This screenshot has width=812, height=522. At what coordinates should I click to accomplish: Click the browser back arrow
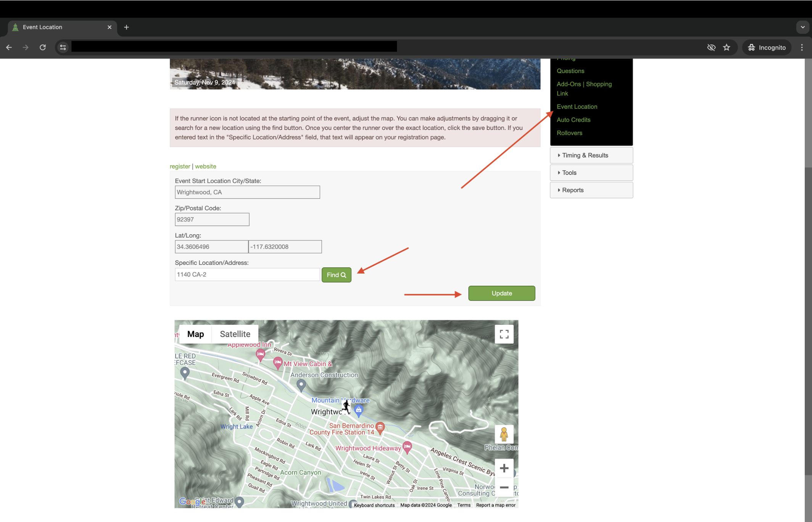9,47
